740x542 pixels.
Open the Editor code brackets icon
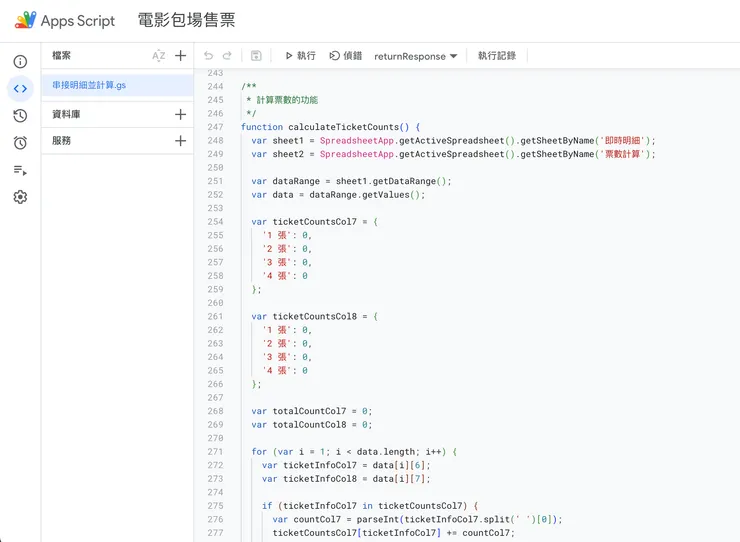(x=20, y=88)
